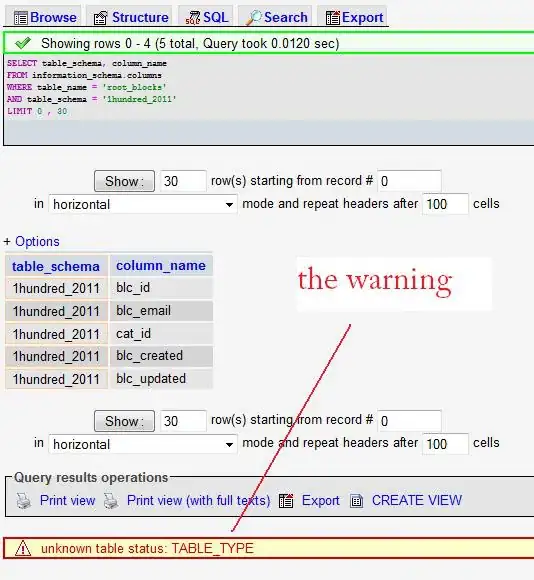Click the upper rows count field showing 30
This screenshot has height=580, width=534.
(183, 181)
